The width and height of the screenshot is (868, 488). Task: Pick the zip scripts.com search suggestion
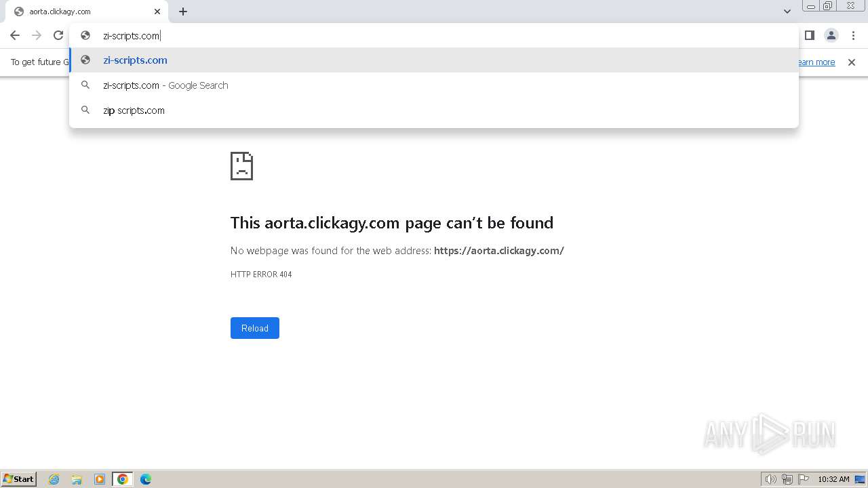point(434,110)
